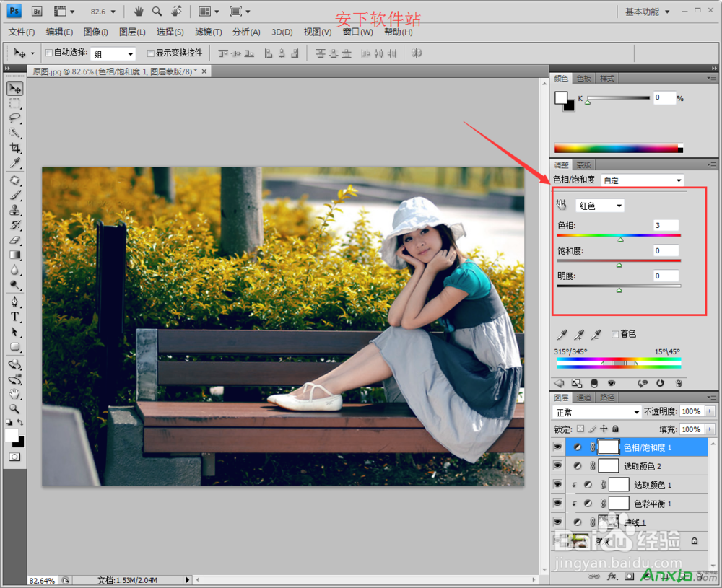Hide the 色彩平衡 1 layer
Viewport: 722px width, 588px height.
(x=557, y=504)
